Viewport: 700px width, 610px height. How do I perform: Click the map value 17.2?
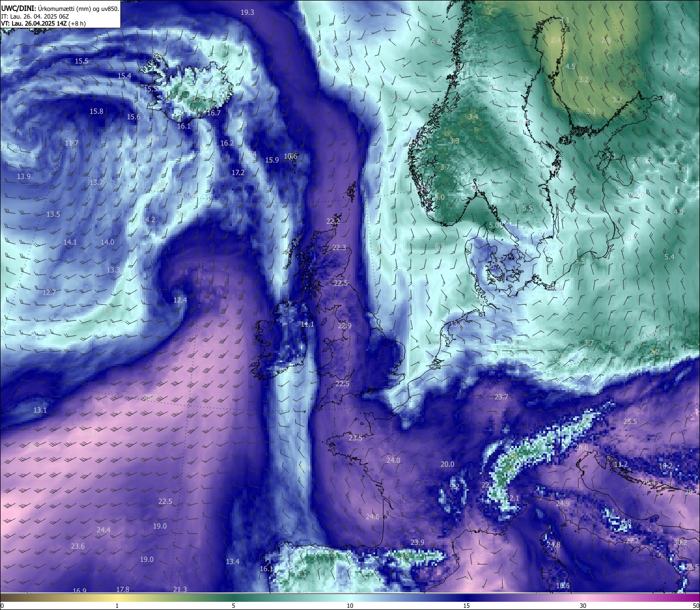pos(238,172)
